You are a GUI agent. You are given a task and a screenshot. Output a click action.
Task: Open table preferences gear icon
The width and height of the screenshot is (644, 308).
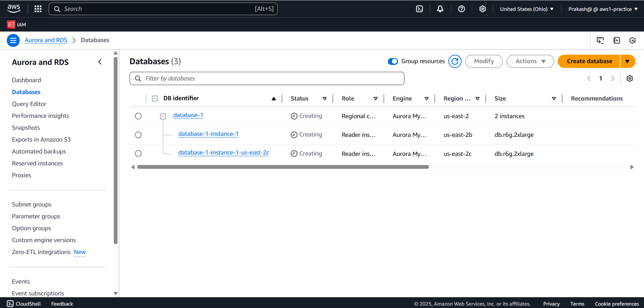pos(630,78)
